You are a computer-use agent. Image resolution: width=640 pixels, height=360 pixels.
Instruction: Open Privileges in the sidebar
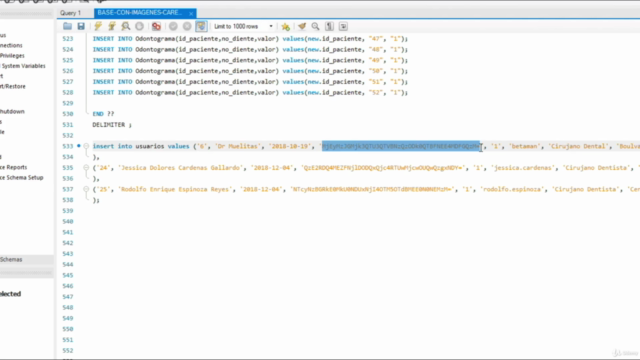point(12,56)
